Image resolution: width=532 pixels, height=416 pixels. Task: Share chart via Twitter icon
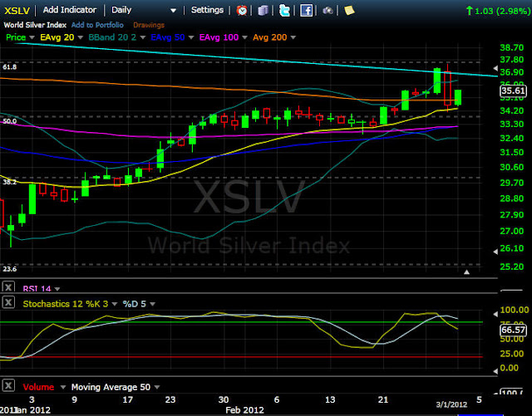coord(284,11)
